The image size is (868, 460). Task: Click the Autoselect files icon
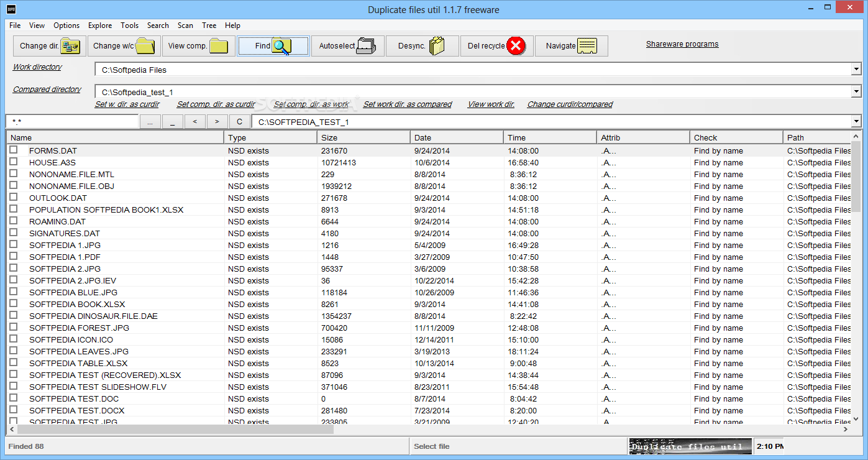pos(366,46)
